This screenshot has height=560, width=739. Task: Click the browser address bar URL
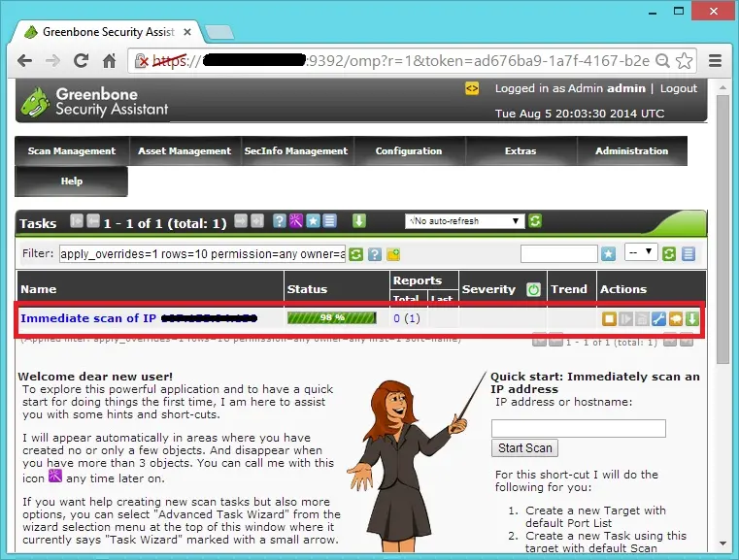tap(401, 60)
